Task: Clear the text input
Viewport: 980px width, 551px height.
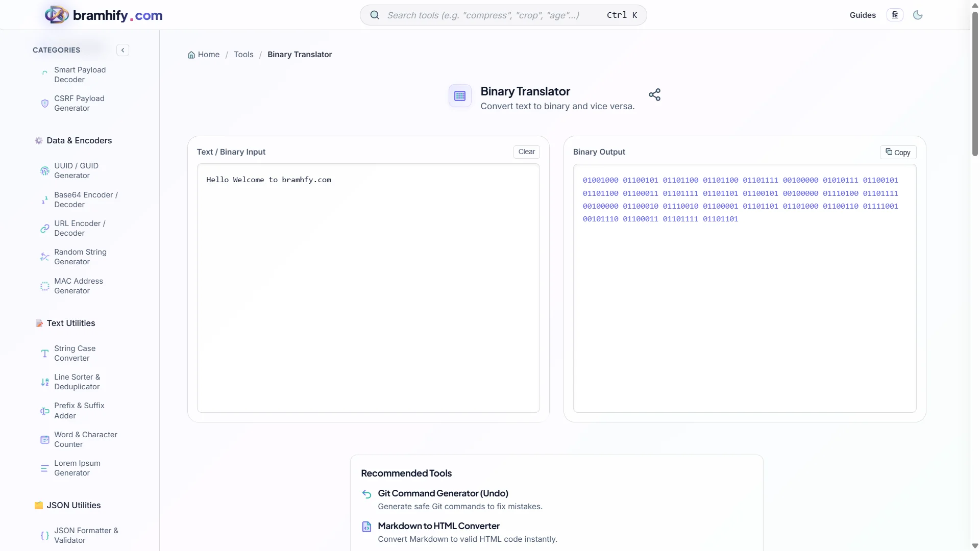Action: tap(526, 152)
